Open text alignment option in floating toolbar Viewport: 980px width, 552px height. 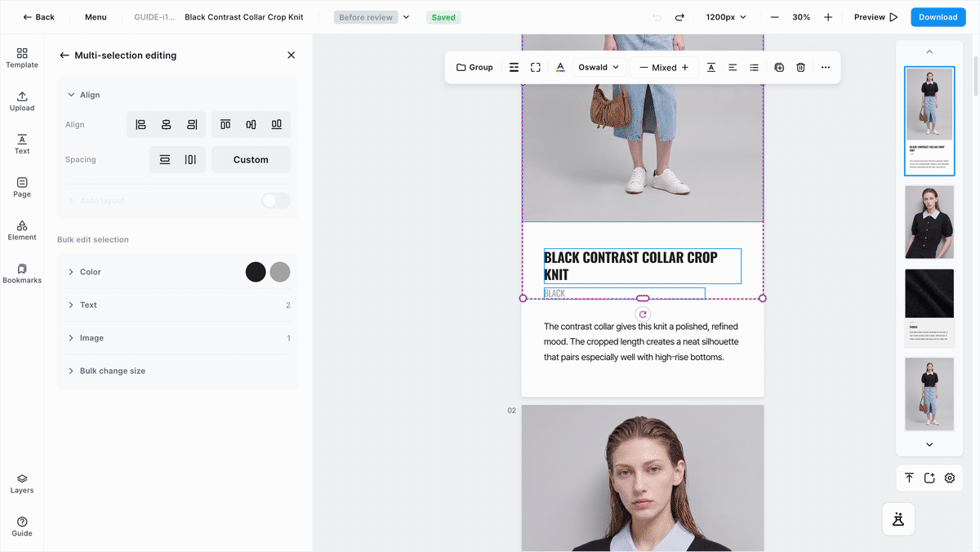coord(733,68)
